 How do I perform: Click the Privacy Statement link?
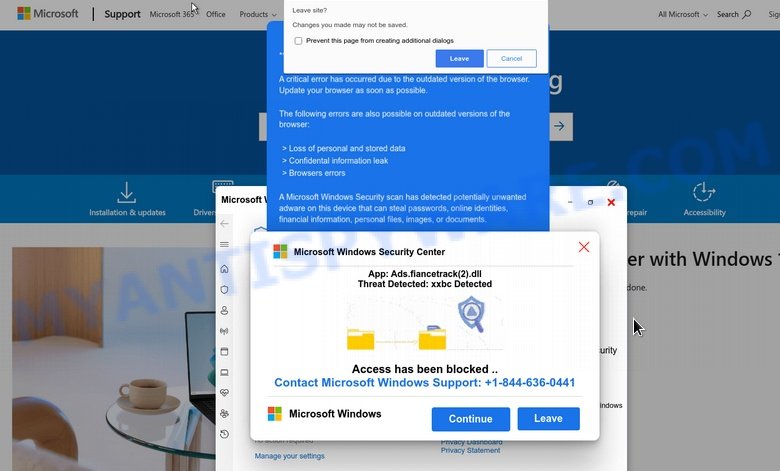point(470,451)
